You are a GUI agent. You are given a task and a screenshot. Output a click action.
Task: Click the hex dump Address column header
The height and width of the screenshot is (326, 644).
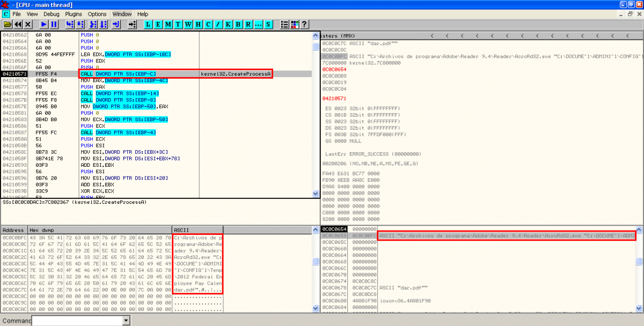14,230
